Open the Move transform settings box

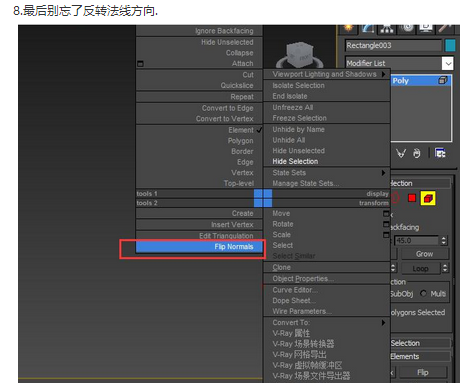(386, 213)
